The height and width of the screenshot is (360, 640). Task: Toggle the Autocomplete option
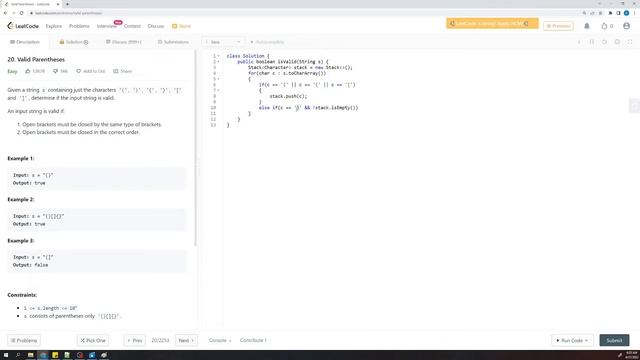pyautogui.click(x=267, y=42)
